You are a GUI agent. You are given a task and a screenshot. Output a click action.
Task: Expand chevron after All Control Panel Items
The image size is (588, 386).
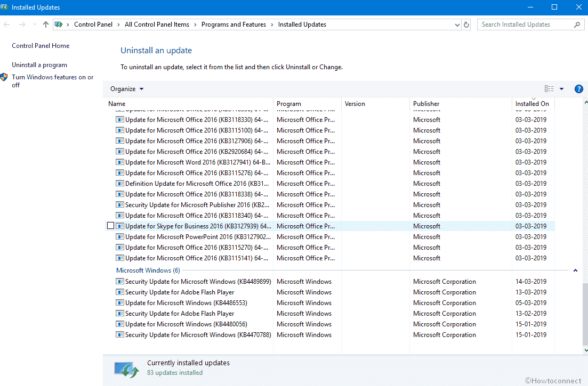pos(195,24)
